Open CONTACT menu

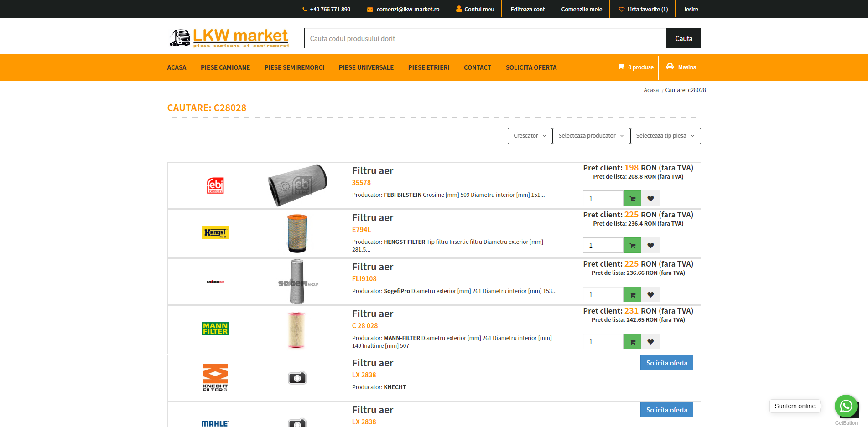point(478,67)
